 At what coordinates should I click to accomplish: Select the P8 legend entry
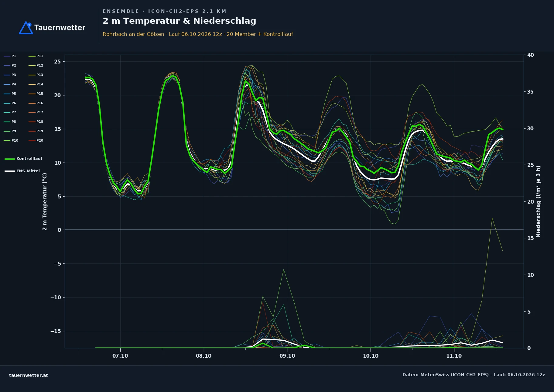tap(10, 122)
